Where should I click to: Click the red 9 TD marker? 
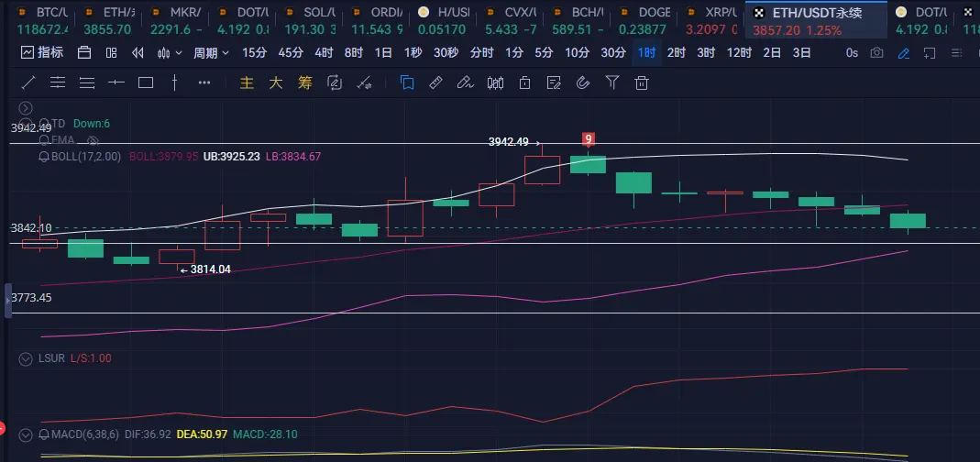[588, 138]
